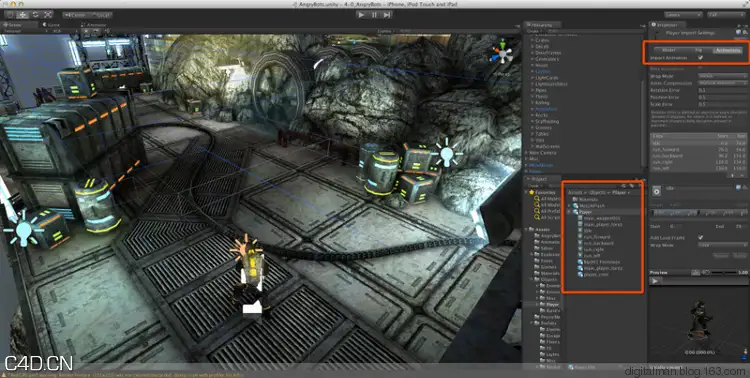Click the Pause button in toolbar

pyautogui.click(x=374, y=15)
